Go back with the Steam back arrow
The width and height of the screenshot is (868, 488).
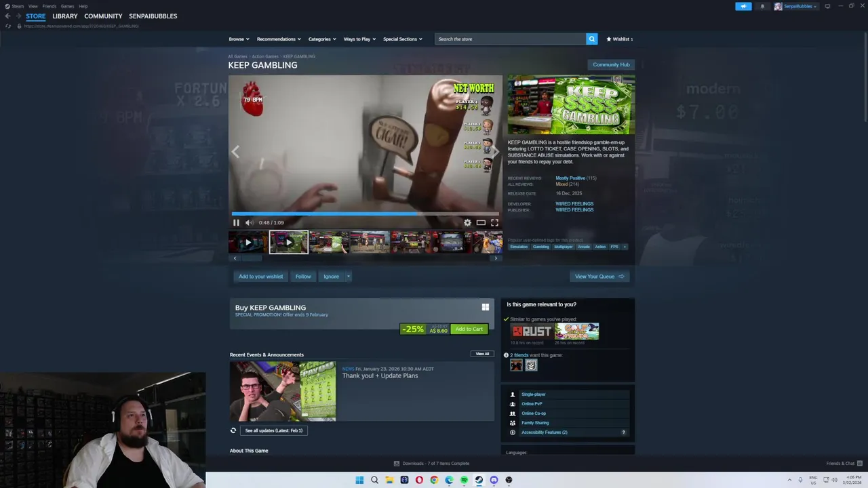pos(7,16)
